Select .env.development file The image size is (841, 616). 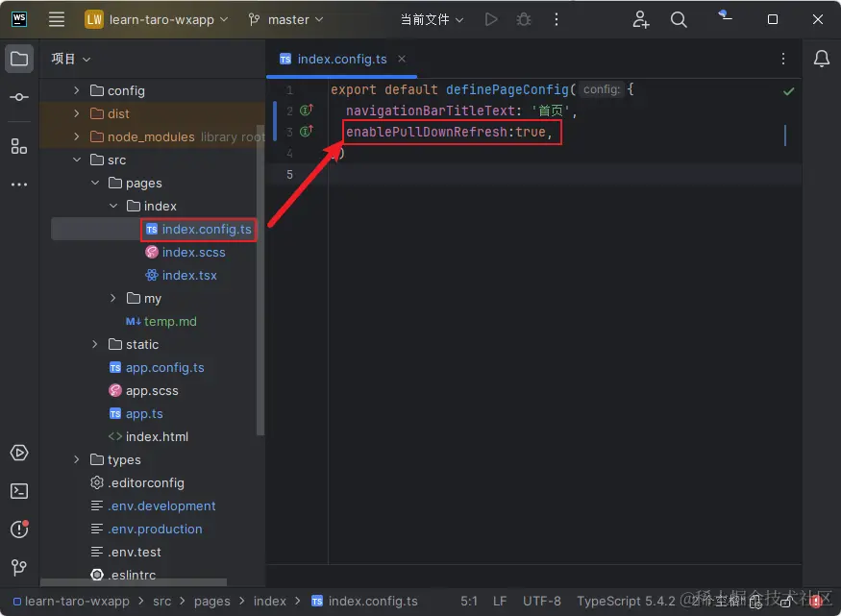click(154, 505)
